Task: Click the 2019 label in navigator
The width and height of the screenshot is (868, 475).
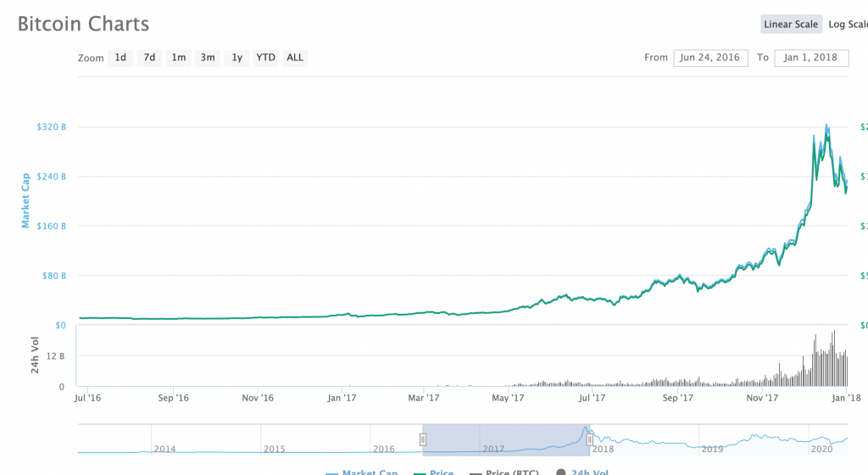Action: pyautogui.click(x=712, y=449)
